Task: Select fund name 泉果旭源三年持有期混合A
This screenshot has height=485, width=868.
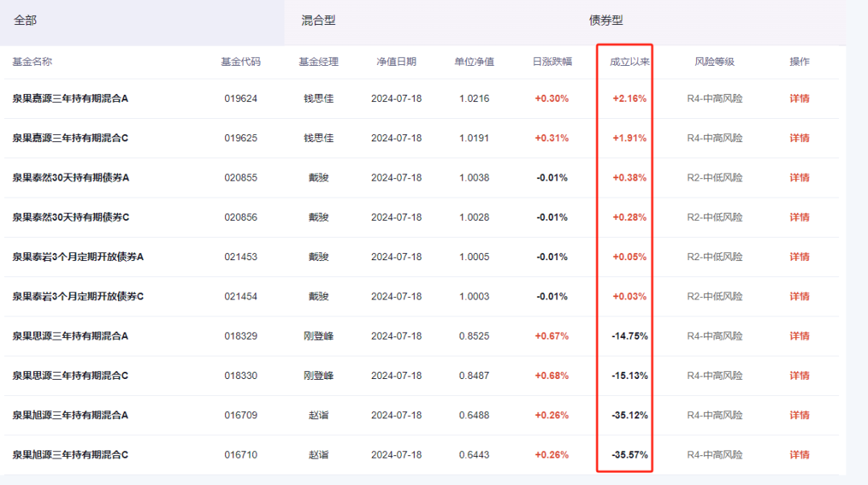Action: pyautogui.click(x=70, y=415)
